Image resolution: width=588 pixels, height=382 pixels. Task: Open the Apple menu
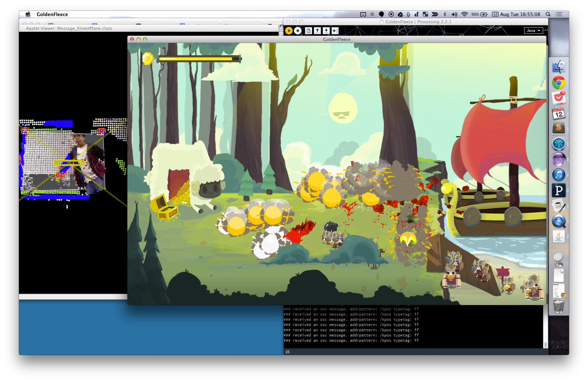pyautogui.click(x=28, y=14)
